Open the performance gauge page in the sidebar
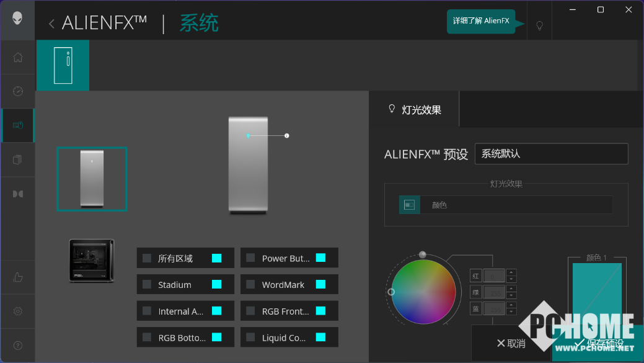This screenshot has width=644, height=363. (17, 91)
